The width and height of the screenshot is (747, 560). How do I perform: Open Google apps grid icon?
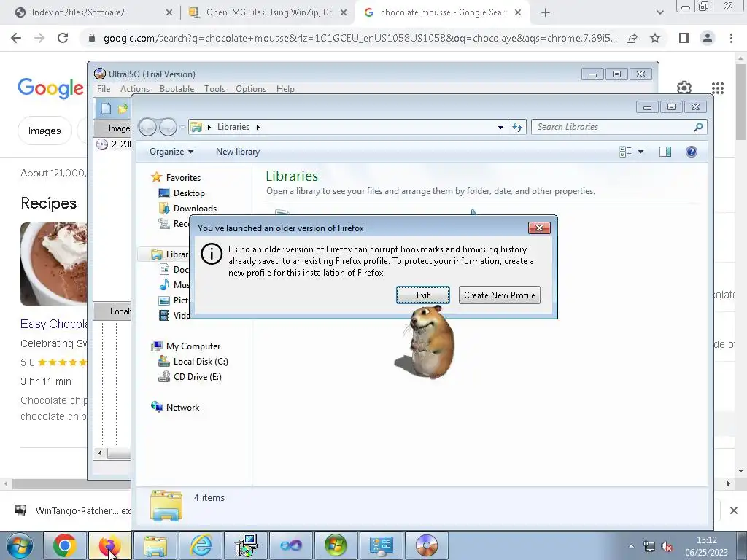[718, 87]
